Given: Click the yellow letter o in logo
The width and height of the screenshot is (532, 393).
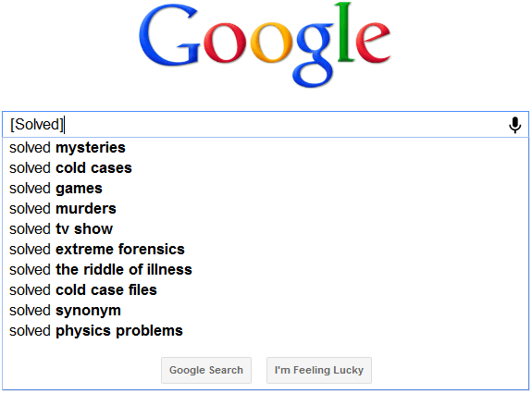Looking at the screenshot, I should [x=271, y=43].
